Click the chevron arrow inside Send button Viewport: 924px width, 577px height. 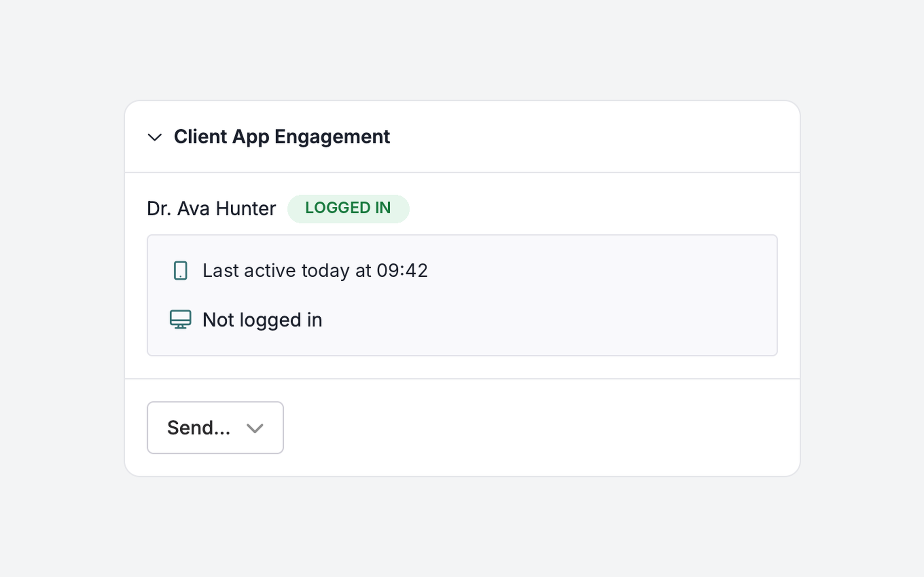pos(255,428)
